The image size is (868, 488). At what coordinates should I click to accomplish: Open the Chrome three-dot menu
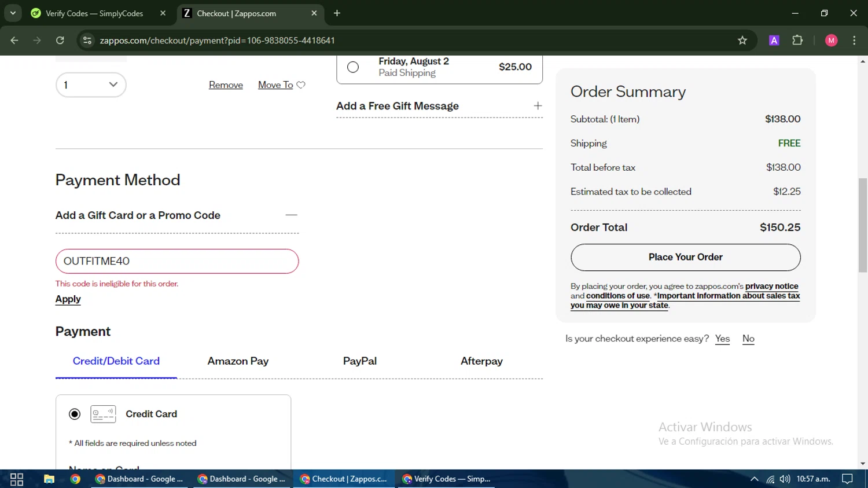point(854,41)
